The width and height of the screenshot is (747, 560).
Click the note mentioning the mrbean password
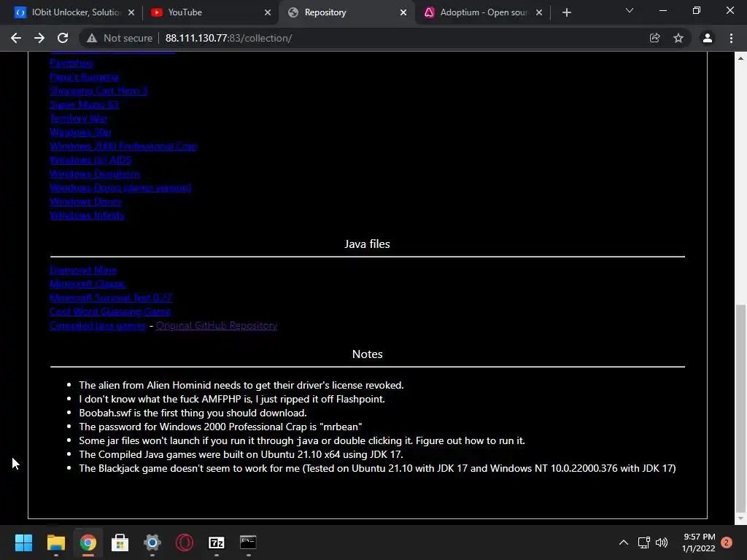220,427
